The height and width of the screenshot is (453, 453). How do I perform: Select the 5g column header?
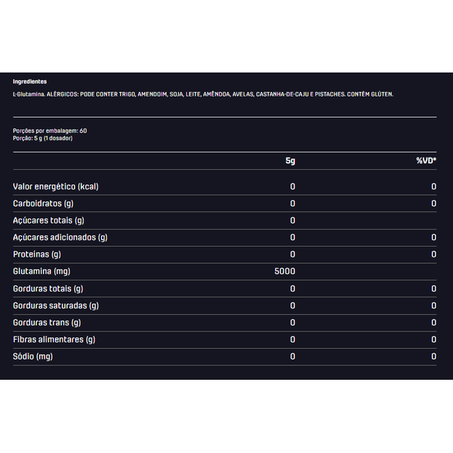pyautogui.click(x=290, y=161)
